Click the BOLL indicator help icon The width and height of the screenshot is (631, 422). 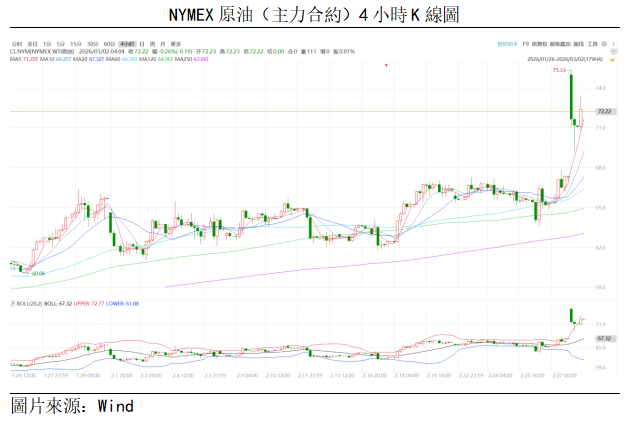tap(13, 302)
